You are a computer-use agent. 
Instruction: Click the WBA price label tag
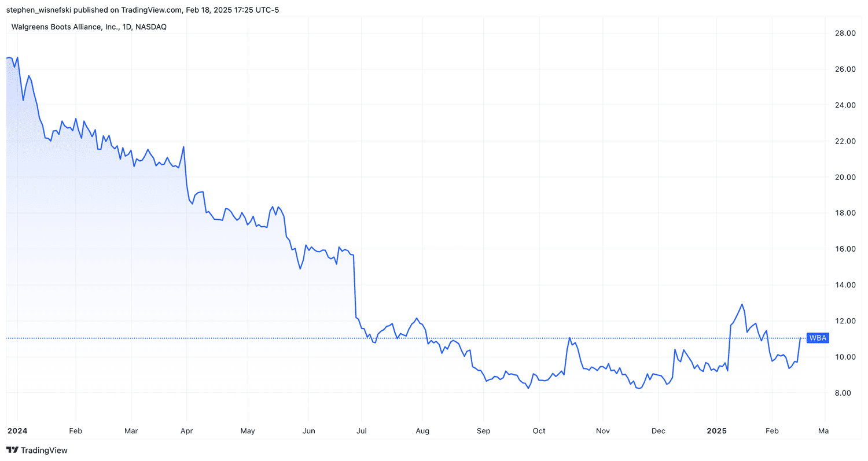tap(818, 338)
